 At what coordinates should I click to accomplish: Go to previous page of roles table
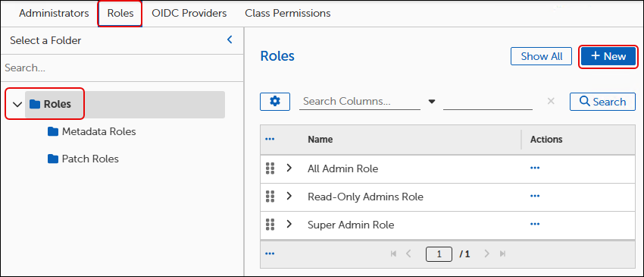click(x=408, y=254)
